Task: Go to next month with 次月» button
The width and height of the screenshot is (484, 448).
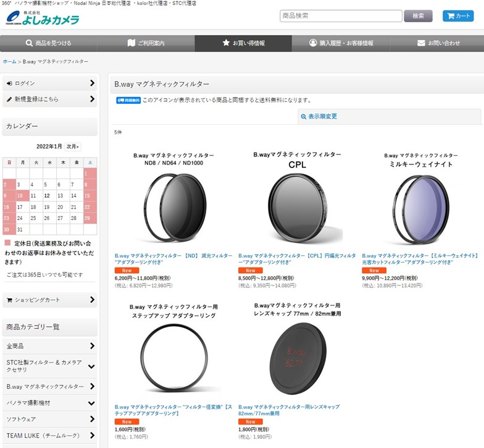Action: [x=73, y=146]
